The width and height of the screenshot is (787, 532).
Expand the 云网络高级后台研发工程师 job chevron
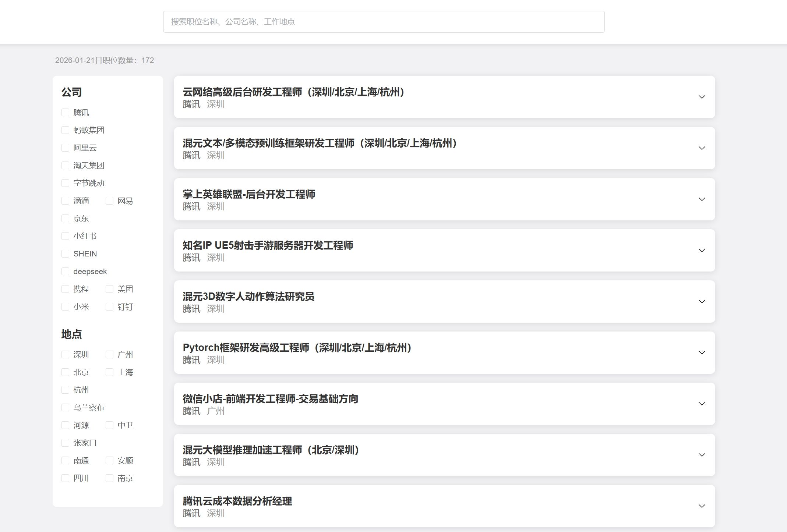coord(702,97)
